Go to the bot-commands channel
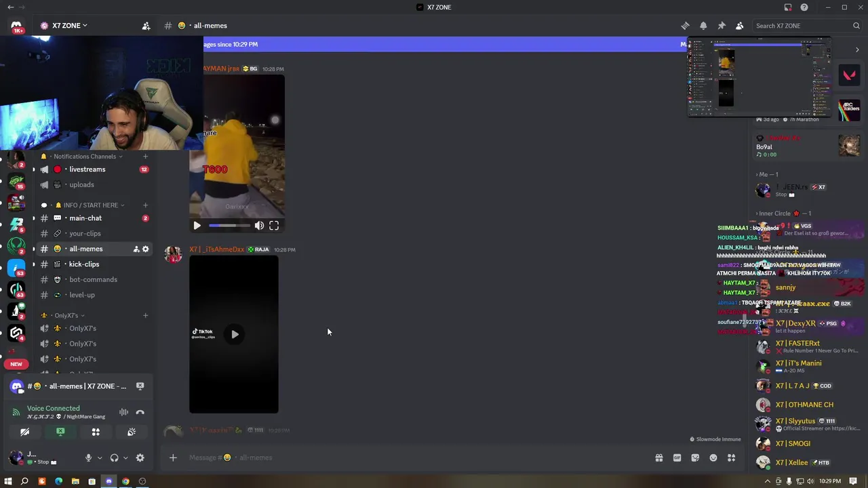The width and height of the screenshot is (868, 488). click(93, 279)
